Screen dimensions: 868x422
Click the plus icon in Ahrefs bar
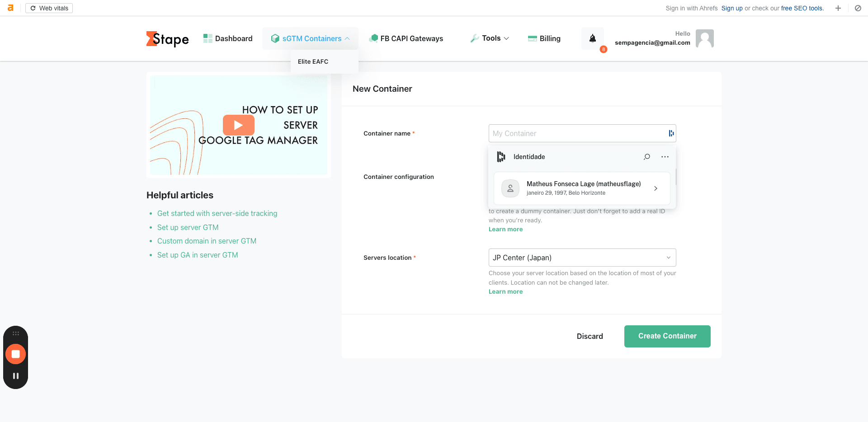[838, 8]
